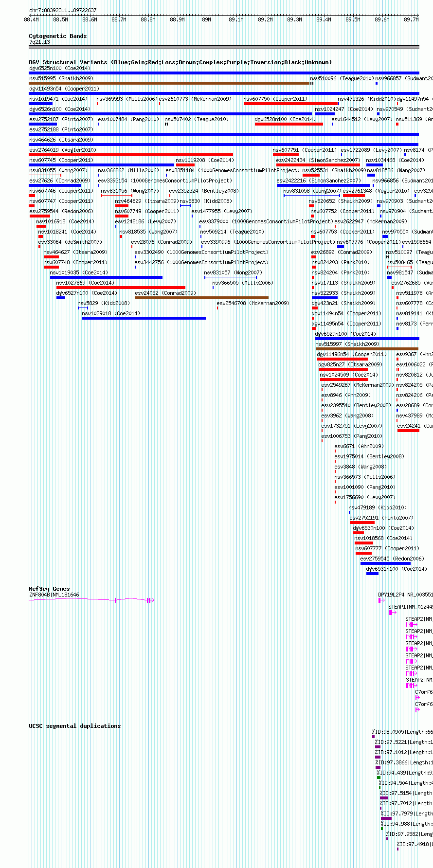Image resolution: width=433 pixels, height=868 pixels.
Task: Click esv2759544 (Redon2006) label
Action: 61,212
